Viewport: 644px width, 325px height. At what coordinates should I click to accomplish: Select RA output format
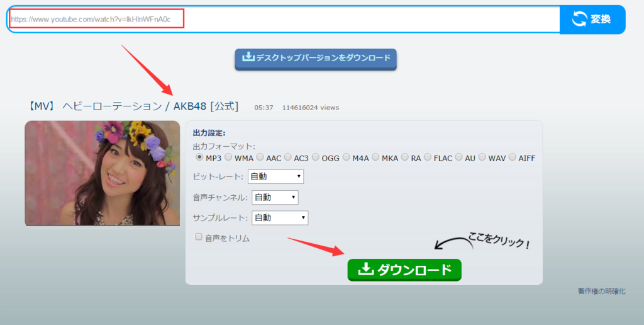[x=404, y=157]
